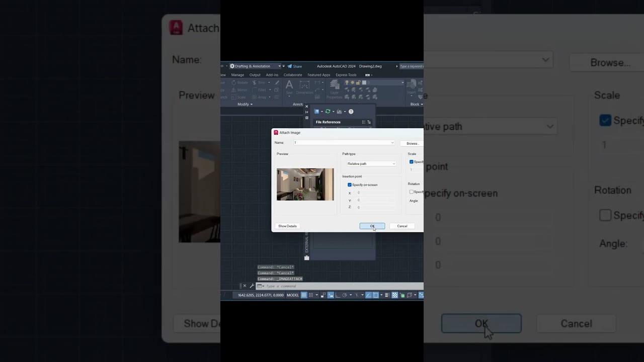644x362 pixels.
Task: Click the image preview thumbnail
Action: coord(305,185)
